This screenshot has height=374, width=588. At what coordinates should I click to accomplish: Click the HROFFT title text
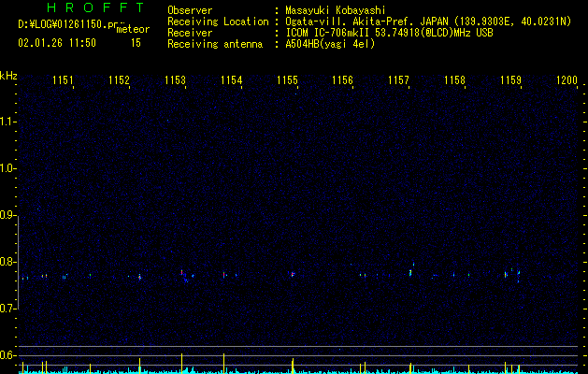tap(96, 7)
